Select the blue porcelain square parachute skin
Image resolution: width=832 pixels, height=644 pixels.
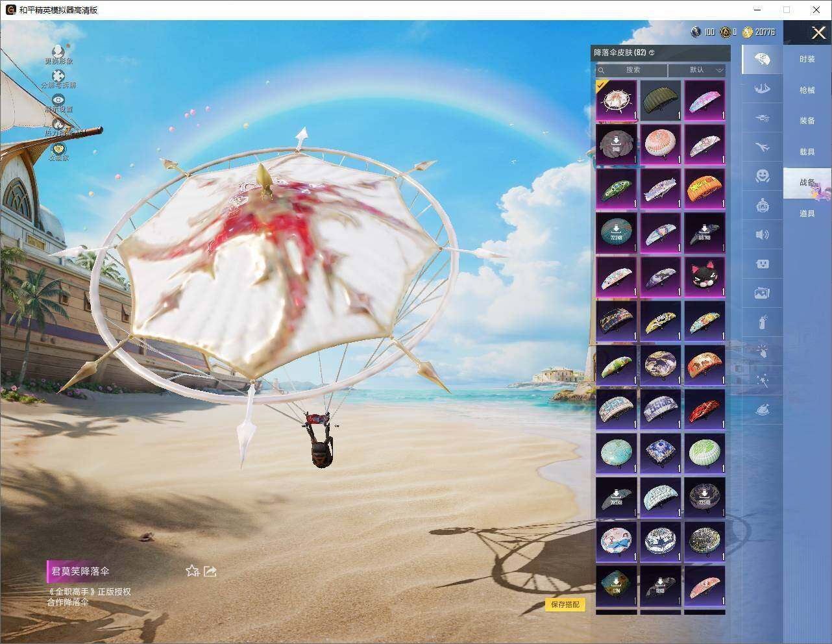661,453
